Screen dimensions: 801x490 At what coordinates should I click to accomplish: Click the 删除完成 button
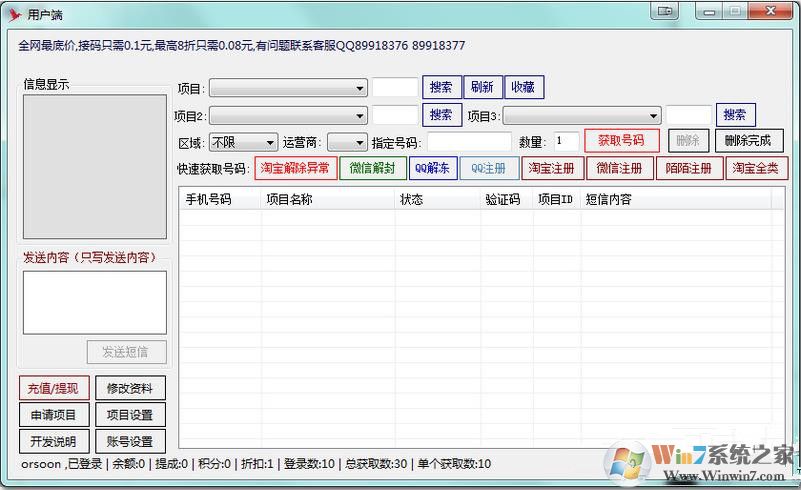[748, 141]
